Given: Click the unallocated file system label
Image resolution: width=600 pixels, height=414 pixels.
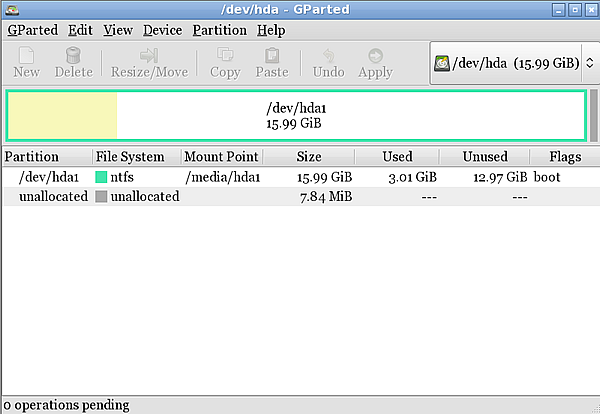Looking at the screenshot, I should 145,196.
